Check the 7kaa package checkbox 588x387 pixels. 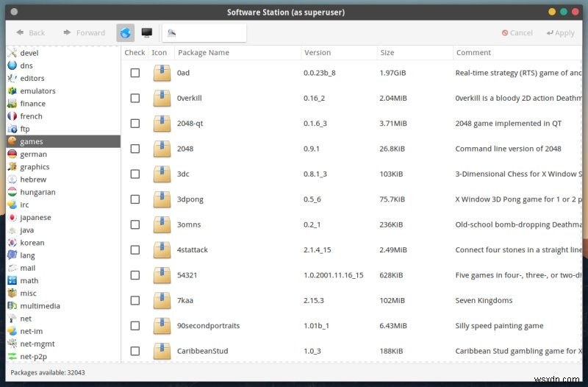(135, 300)
